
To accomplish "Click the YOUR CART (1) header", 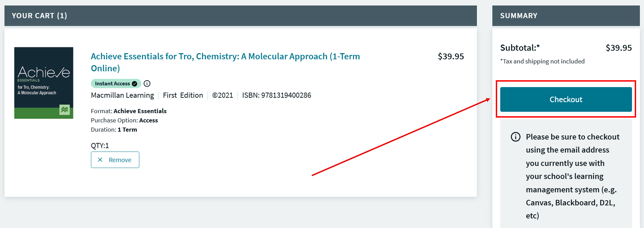I will [x=39, y=16].
